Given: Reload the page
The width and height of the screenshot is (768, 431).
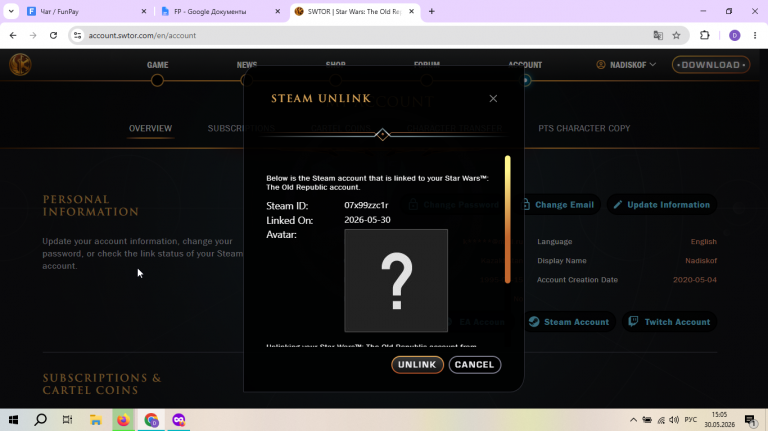Looking at the screenshot, I should pyautogui.click(x=53, y=35).
